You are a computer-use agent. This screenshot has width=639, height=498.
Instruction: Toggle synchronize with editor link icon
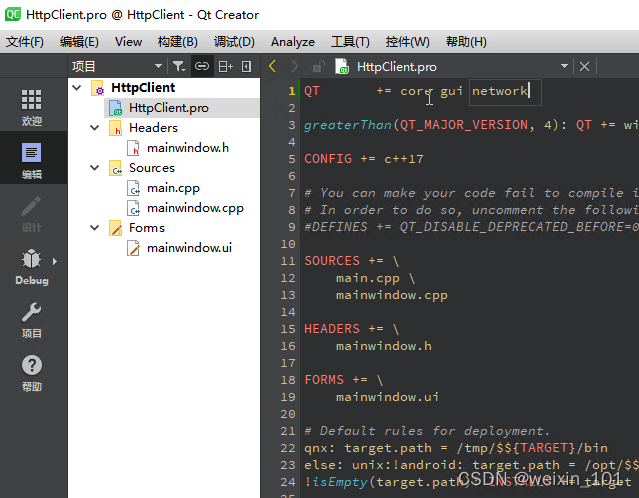(202, 66)
